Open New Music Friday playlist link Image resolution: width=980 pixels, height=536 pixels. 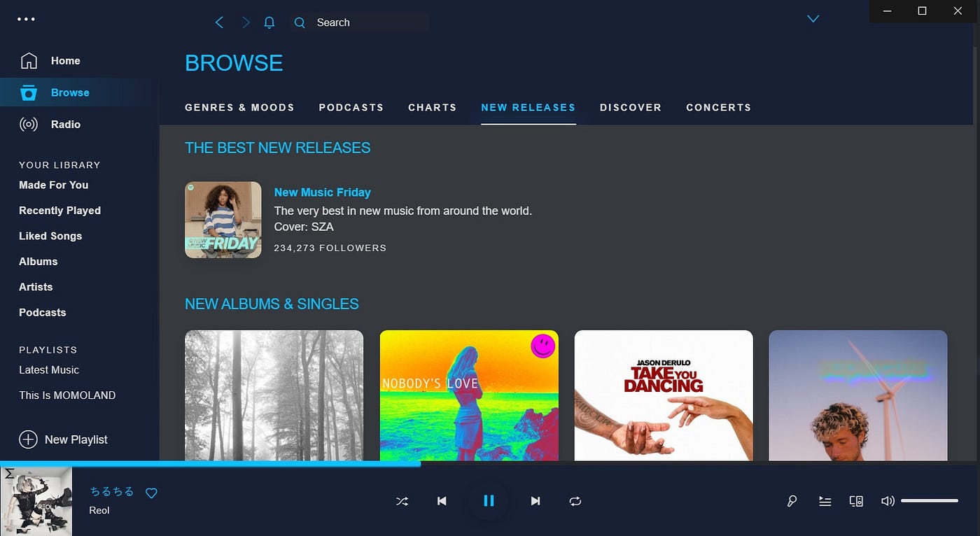click(x=323, y=192)
